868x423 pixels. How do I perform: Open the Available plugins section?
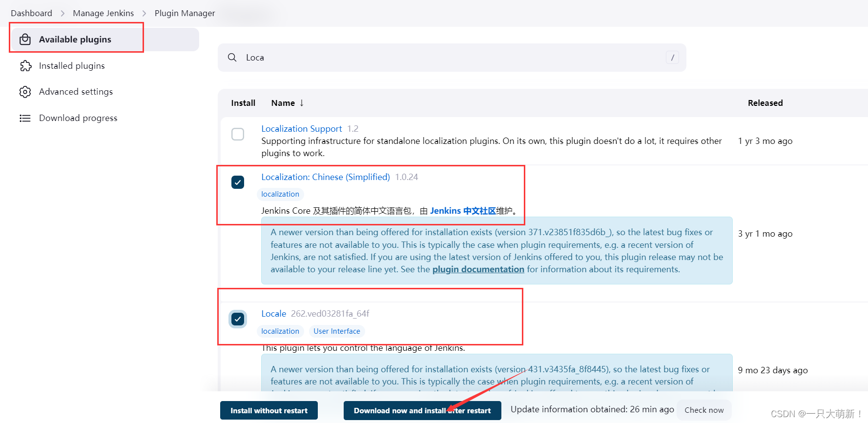(105, 40)
